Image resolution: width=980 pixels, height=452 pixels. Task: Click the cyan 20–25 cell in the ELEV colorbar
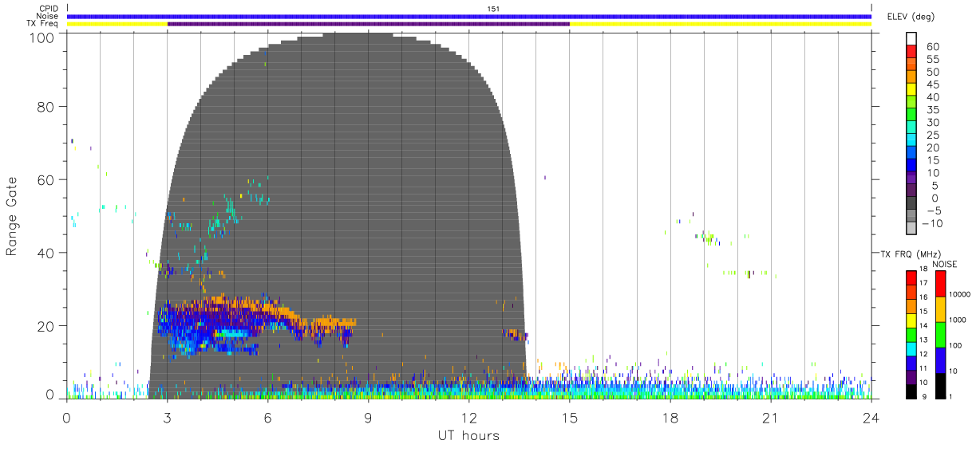(911, 141)
